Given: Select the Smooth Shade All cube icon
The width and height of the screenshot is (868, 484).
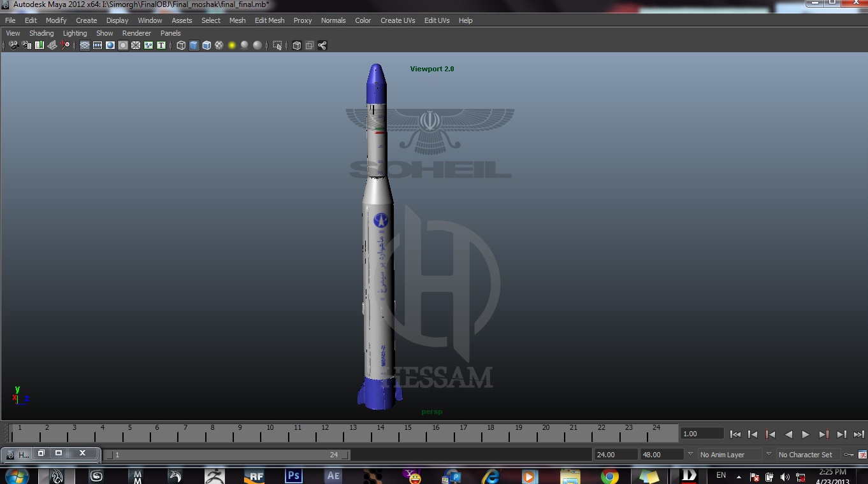Looking at the screenshot, I should (x=194, y=45).
